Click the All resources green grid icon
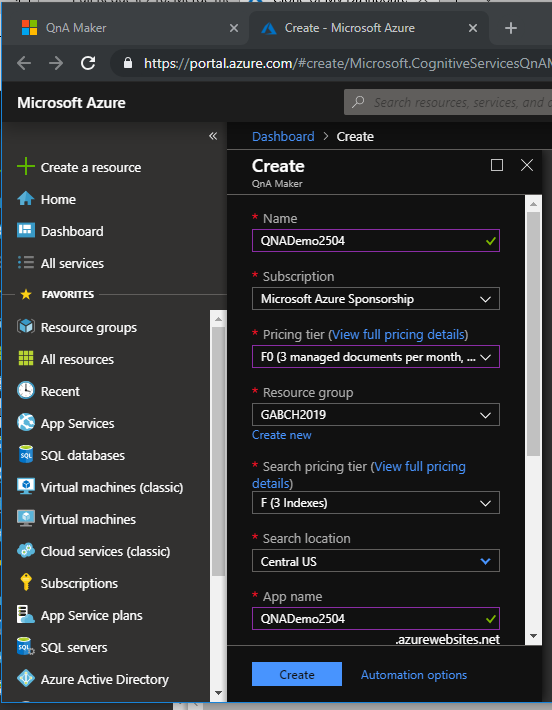 (x=26, y=358)
